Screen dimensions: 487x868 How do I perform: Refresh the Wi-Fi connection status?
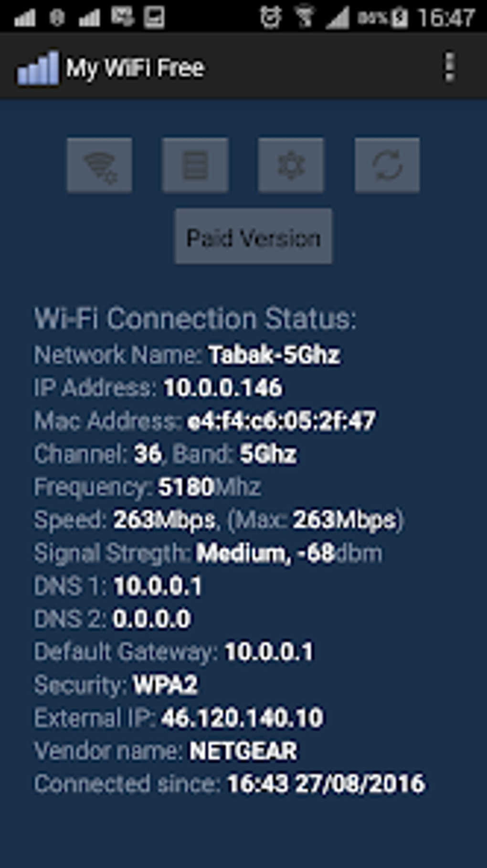click(x=387, y=166)
